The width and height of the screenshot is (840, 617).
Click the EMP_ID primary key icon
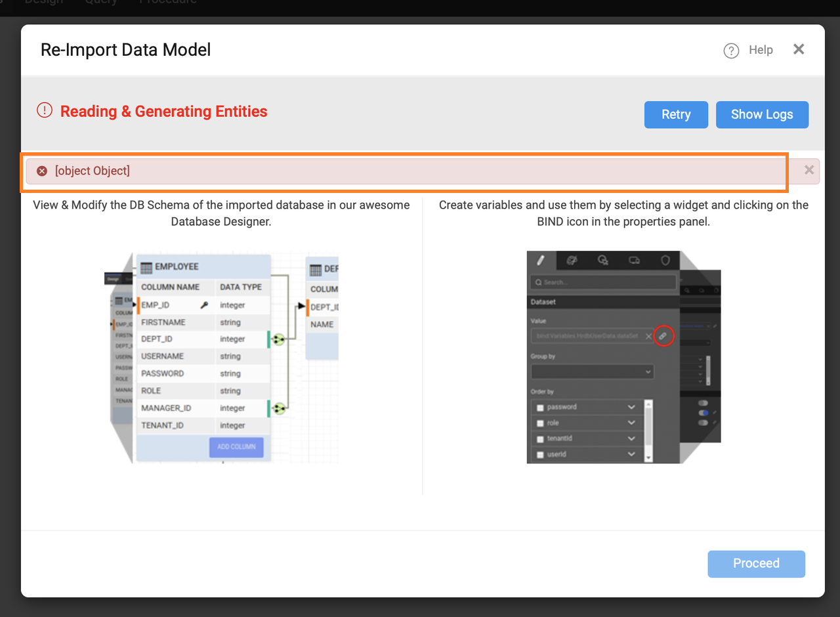pyautogui.click(x=204, y=305)
